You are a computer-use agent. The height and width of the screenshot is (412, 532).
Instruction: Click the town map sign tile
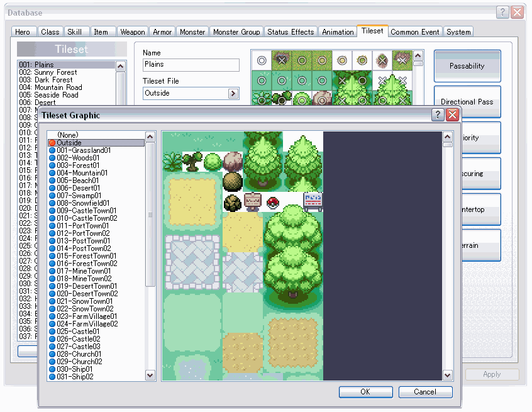[x=313, y=202]
